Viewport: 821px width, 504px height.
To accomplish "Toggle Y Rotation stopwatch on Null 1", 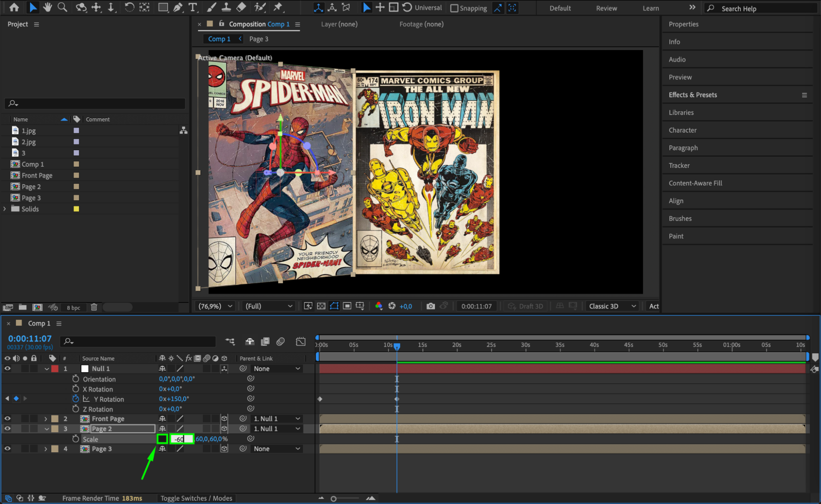I will coord(76,399).
